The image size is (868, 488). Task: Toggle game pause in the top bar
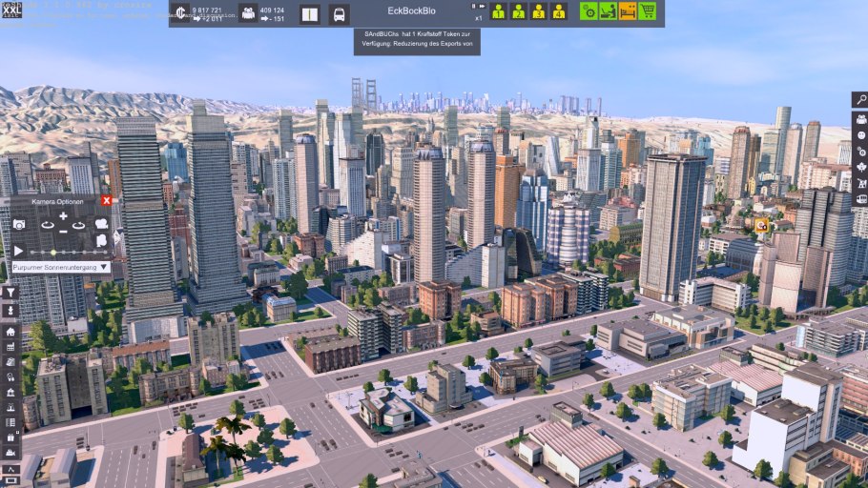click(471, 6)
